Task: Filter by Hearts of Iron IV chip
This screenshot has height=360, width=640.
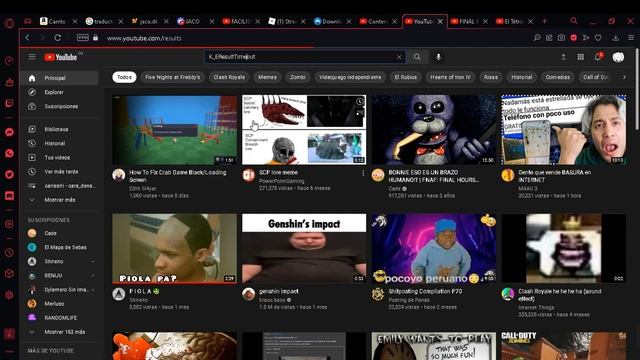Action: click(451, 77)
